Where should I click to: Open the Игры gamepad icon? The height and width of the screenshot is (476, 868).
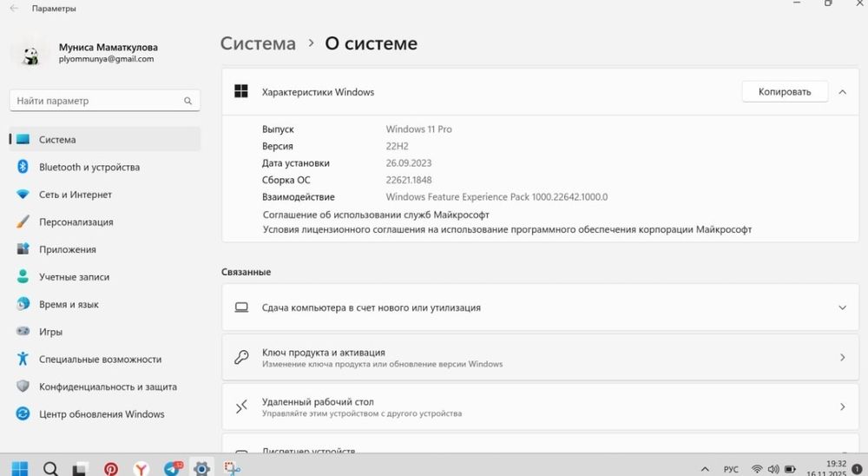click(x=23, y=331)
